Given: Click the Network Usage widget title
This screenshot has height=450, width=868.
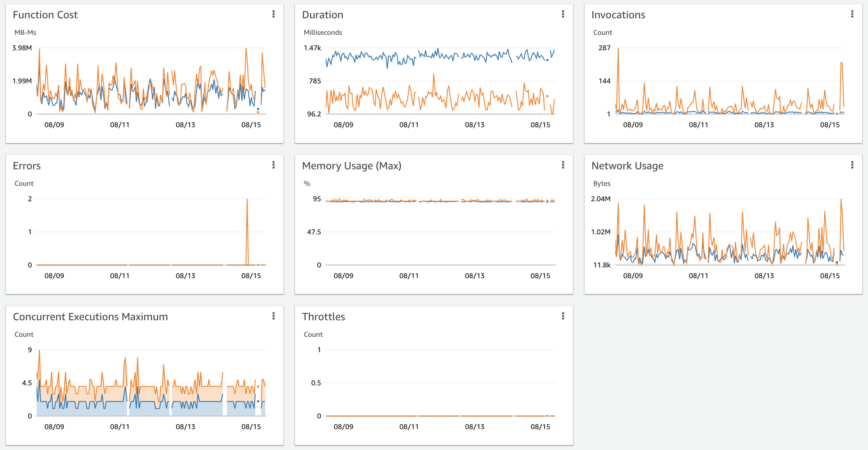Looking at the screenshot, I should [x=627, y=166].
